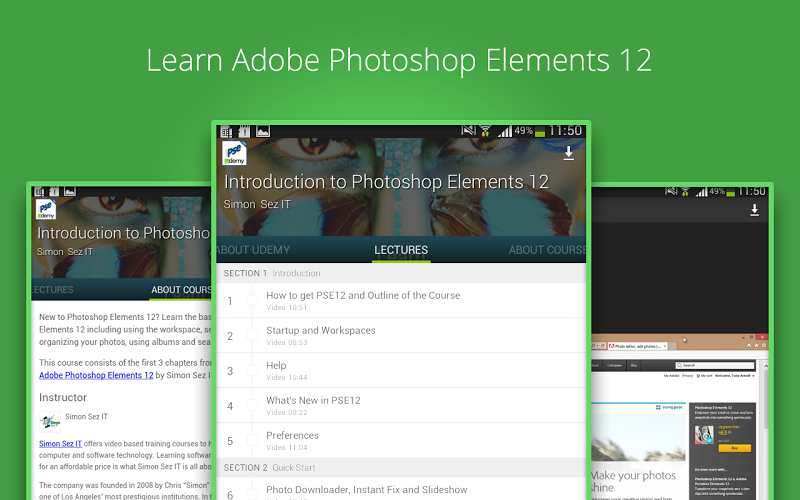Click Buy in Adobe navigation bar
This screenshot has width=800, height=500.
click(634, 365)
